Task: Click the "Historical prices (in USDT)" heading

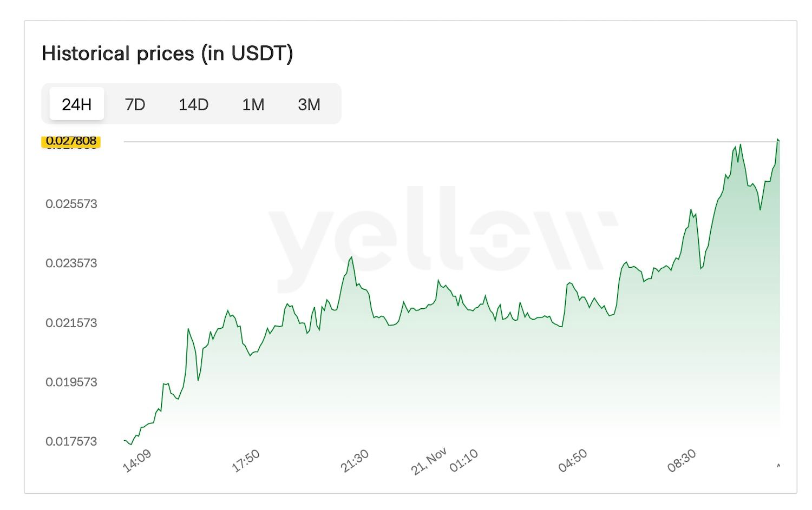Action: coord(167,54)
